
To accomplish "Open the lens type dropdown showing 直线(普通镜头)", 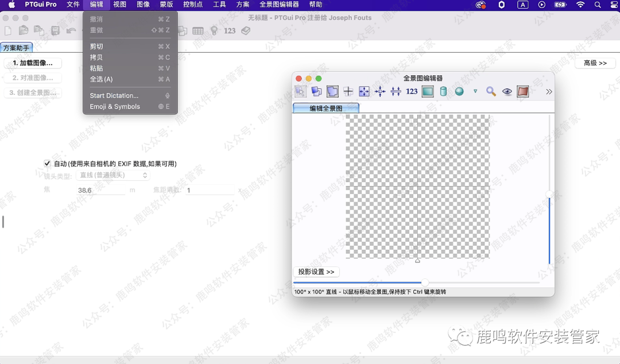I will point(113,175).
